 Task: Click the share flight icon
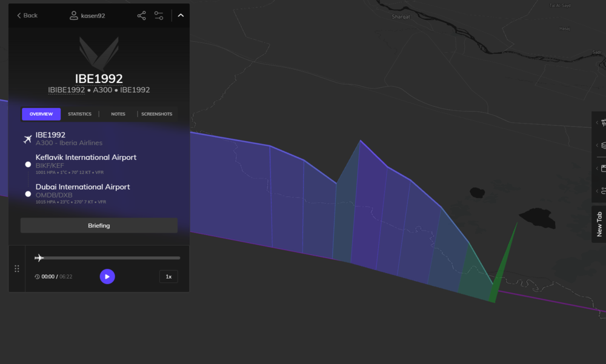142,16
